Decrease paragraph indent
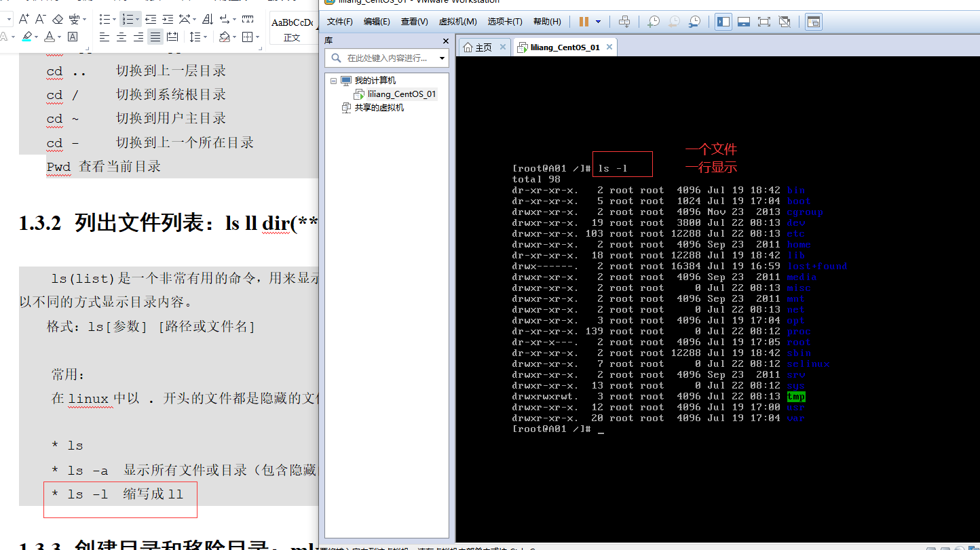The width and height of the screenshot is (980, 550). tap(150, 19)
